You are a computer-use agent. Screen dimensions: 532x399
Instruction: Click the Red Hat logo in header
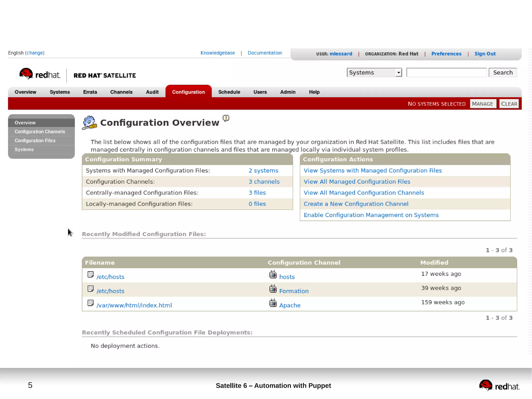tap(39, 75)
